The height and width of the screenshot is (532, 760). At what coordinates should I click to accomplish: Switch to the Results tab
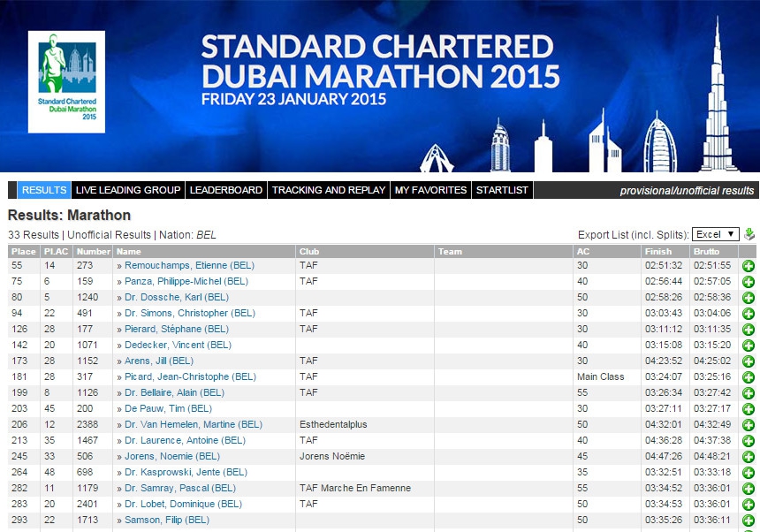[44, 190]
